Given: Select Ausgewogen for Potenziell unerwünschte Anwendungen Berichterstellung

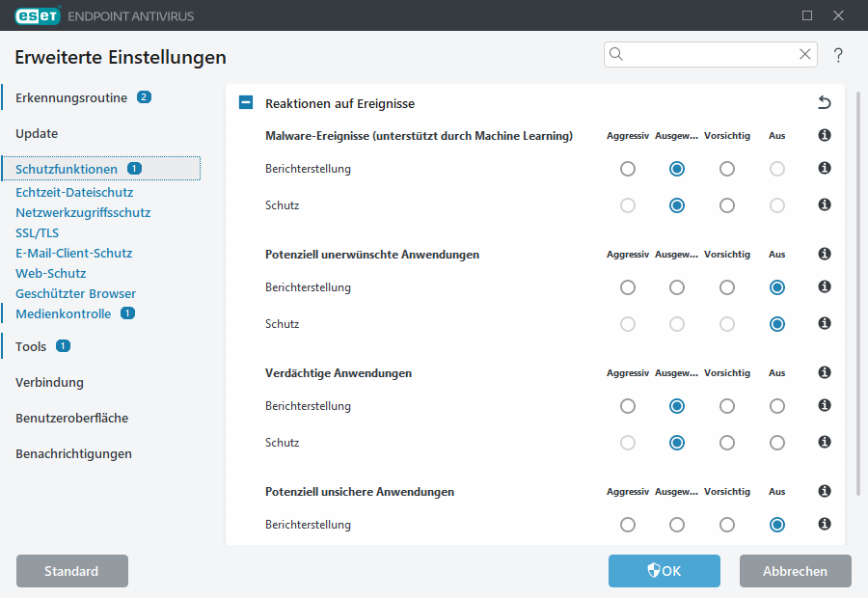Looking at the screenshot, I should 676,286.
